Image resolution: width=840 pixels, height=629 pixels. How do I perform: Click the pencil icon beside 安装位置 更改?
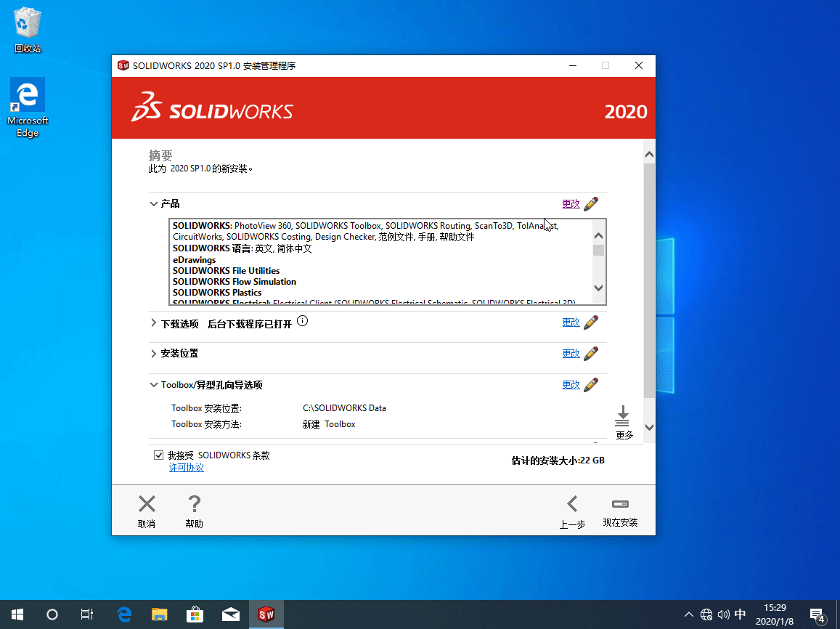pyautogui.click(x=591, y=354)
